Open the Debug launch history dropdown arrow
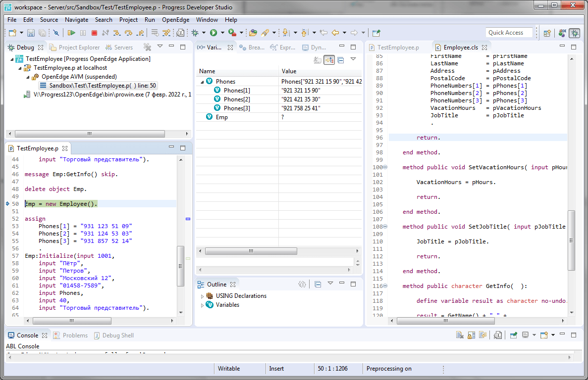 [204, 33]
